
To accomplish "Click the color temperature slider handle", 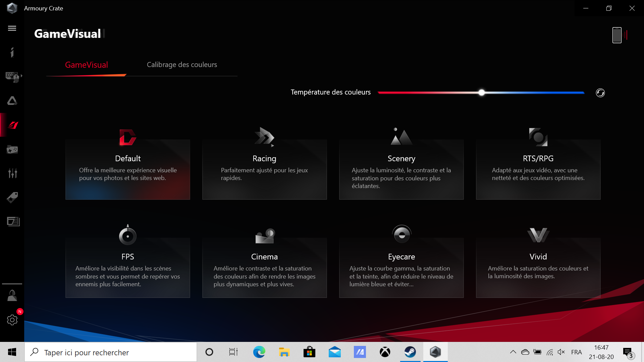I will 482,93.
